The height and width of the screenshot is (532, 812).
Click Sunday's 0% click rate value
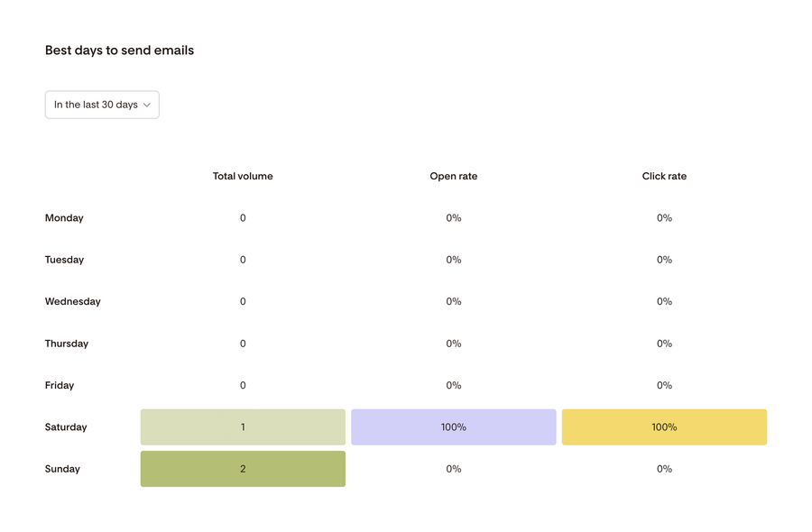click(x=664, y=469)
